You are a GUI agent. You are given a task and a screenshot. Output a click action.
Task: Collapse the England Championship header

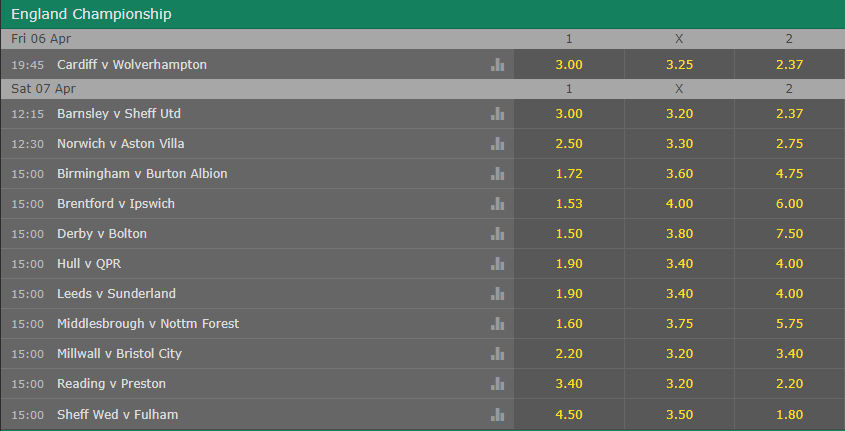click(91, 14)
